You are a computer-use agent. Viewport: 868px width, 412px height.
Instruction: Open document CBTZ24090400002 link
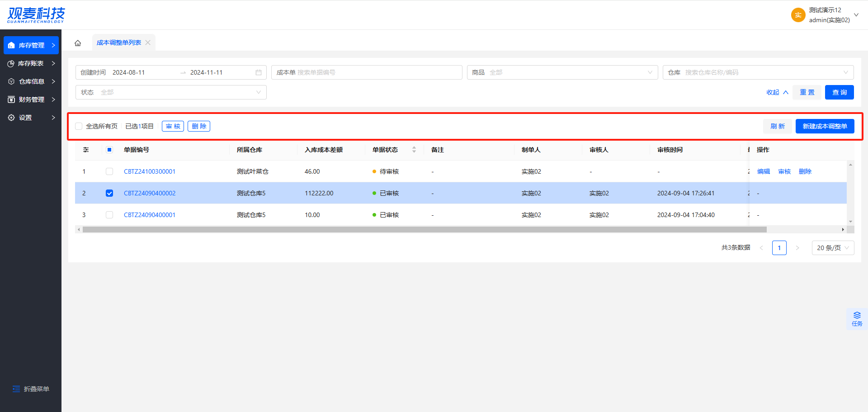pyautogui.click(x=150, y=193)
